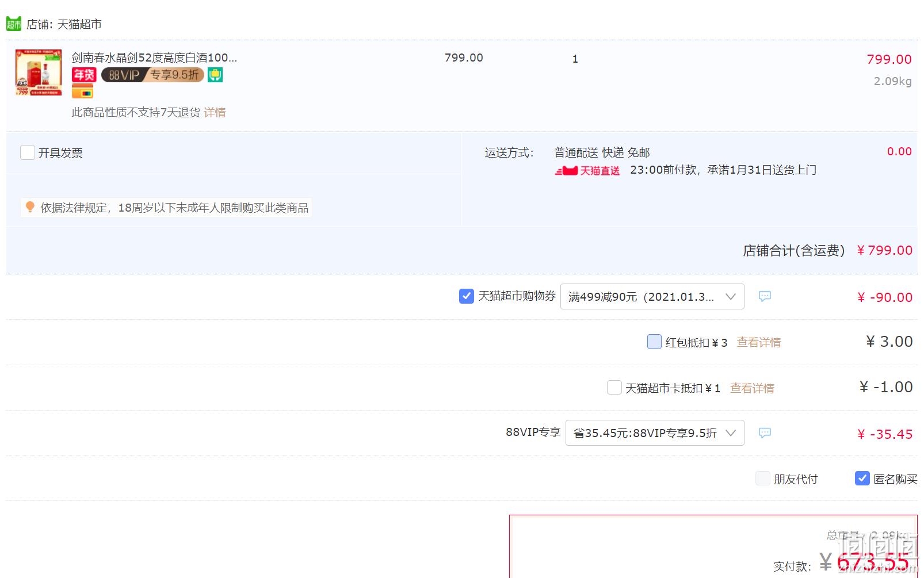This screenshot has height=578, width=924.
Task: Click the shipping fee 0.00
Action: (x=899, y=151)
